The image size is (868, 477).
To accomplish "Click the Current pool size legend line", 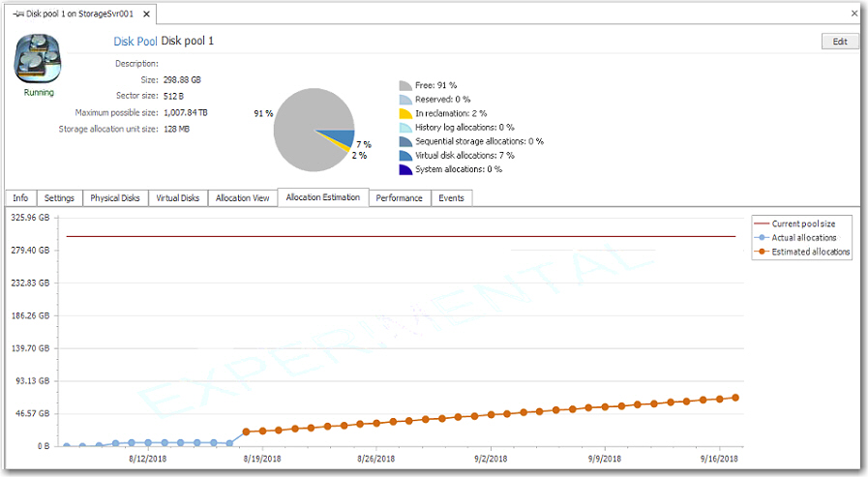I will pos(763,224).
